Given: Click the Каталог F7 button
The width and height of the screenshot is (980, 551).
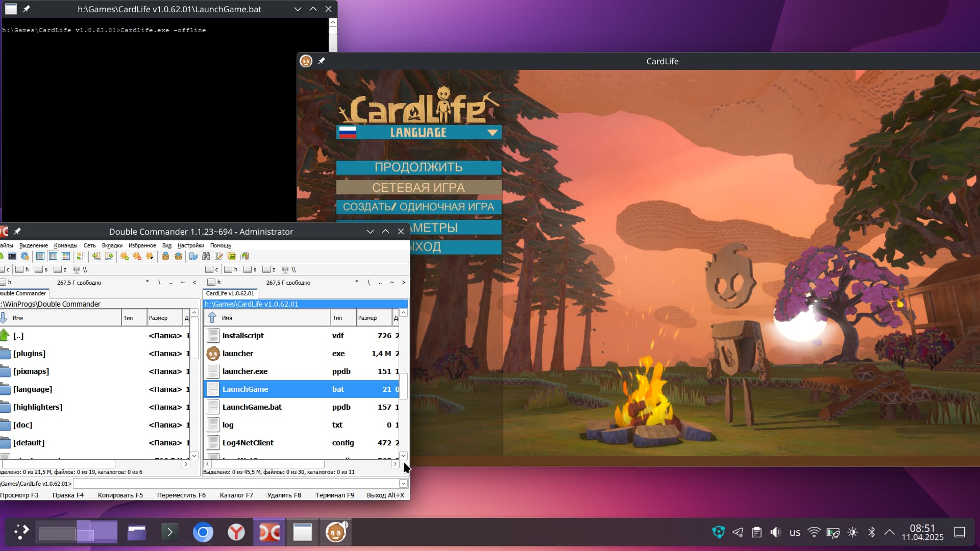Looking at the screenshot, I should click(236, 495).
